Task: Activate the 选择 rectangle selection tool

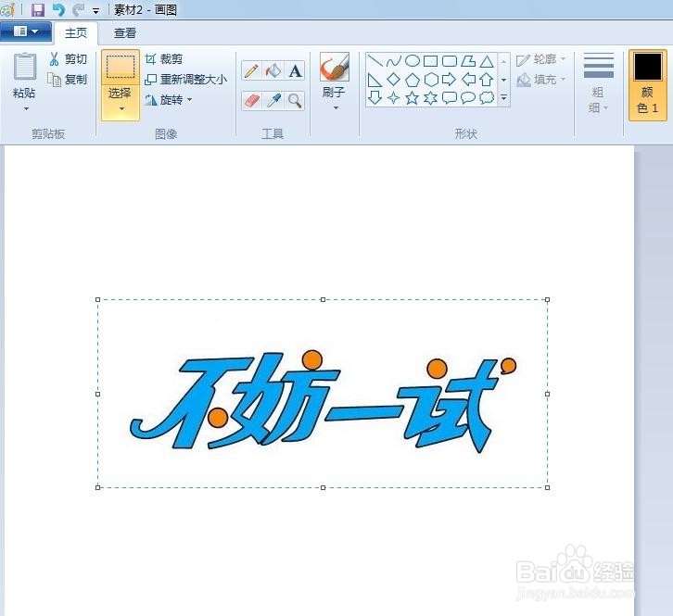Action: click(x=121, y=68)
